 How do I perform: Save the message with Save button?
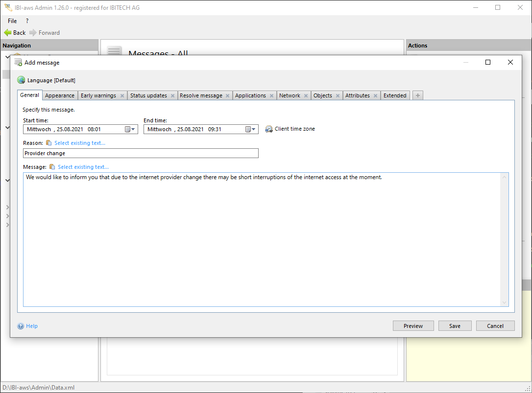click(455, 326)
